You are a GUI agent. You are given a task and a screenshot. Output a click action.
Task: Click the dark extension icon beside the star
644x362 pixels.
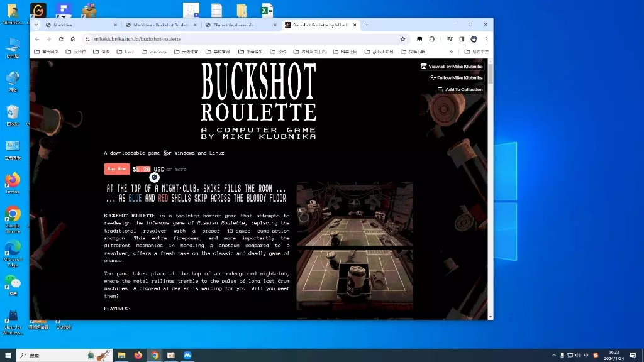pos(419,39)
